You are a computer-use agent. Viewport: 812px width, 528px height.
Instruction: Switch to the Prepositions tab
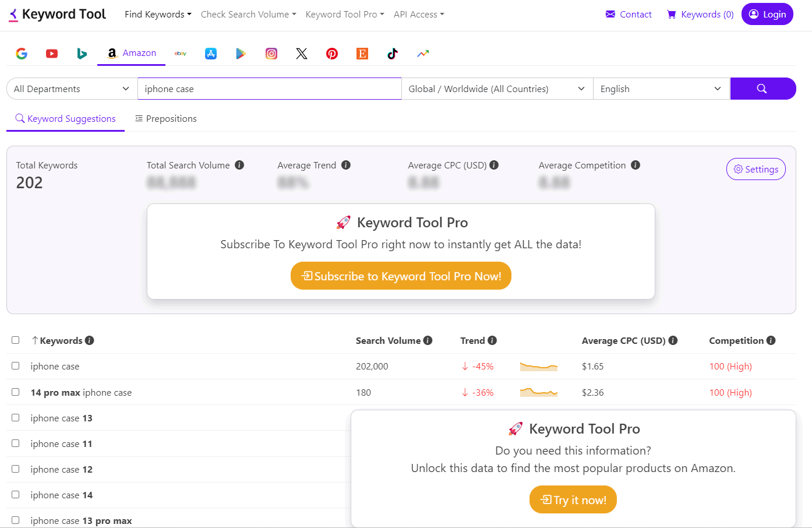(x=166, y=118)
